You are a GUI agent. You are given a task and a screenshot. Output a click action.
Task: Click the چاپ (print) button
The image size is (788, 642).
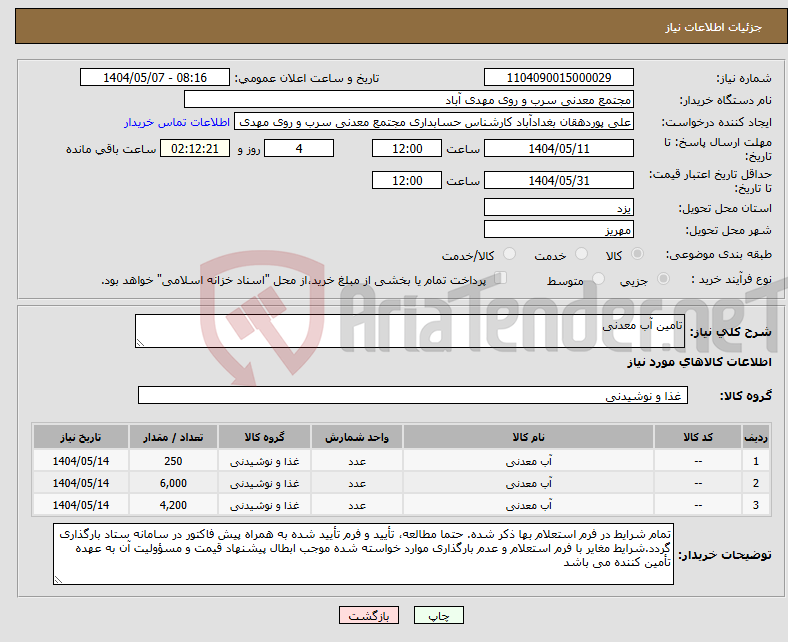click(x=438, y=615)
